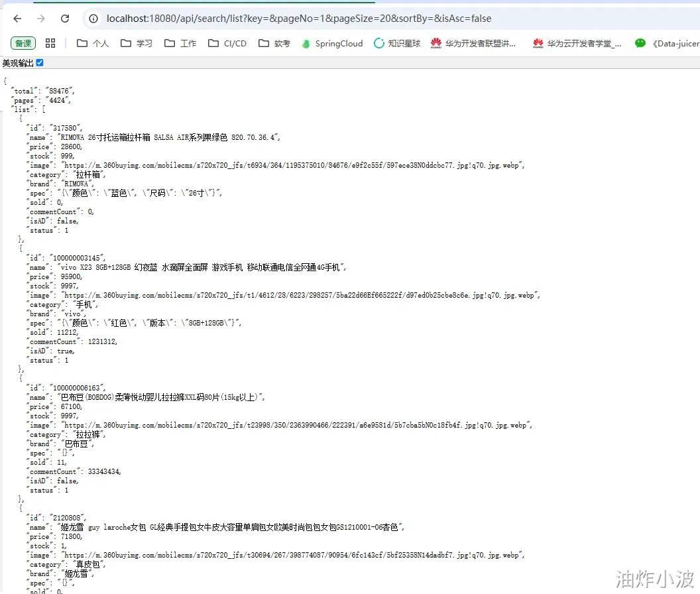
Task: Click the spec line with 颜色 蓝色
Action: 124,194
